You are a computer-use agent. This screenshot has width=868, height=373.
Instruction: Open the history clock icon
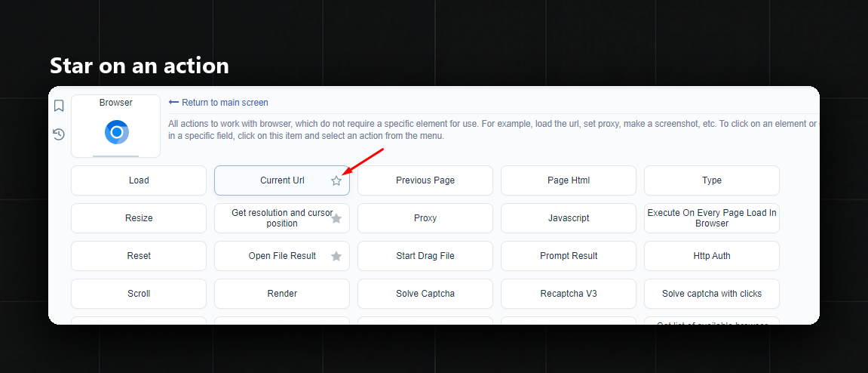pos(59,134)
